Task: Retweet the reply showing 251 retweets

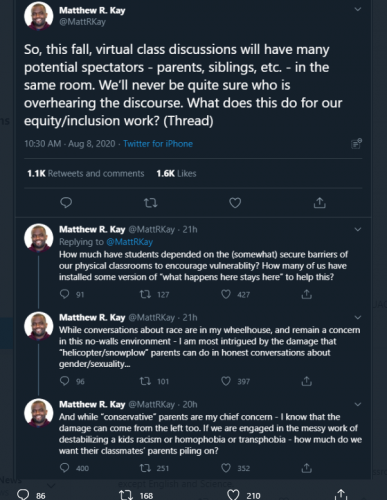Action: click(x=145, y=468)
